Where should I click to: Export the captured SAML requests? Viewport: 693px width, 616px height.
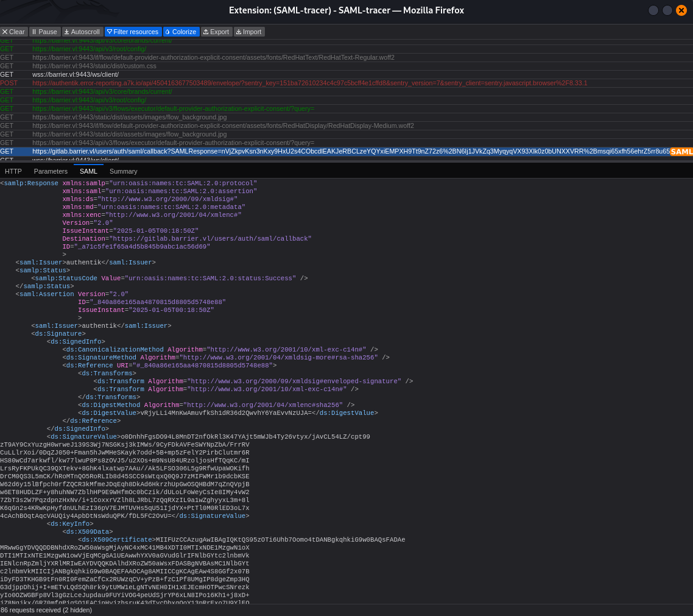click(x=216, y=32)
